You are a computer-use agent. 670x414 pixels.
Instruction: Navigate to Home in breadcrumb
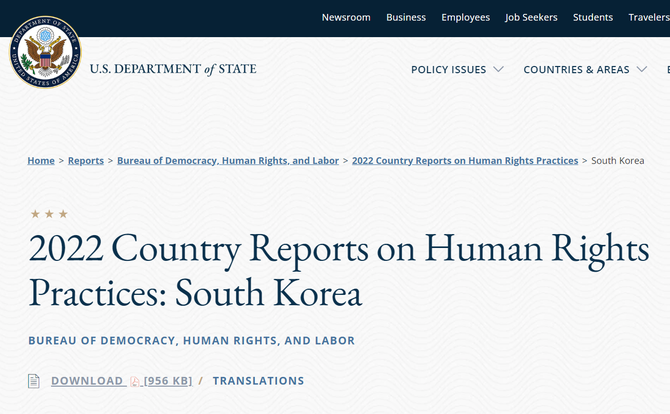[41, 161]
